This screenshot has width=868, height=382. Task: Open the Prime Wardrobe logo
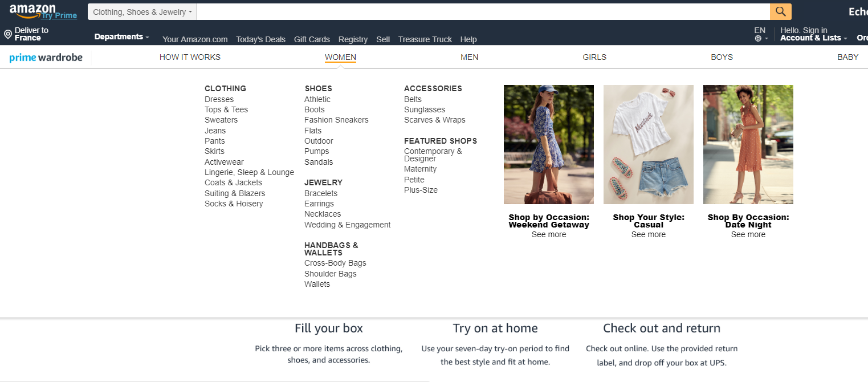pos(46,58)
